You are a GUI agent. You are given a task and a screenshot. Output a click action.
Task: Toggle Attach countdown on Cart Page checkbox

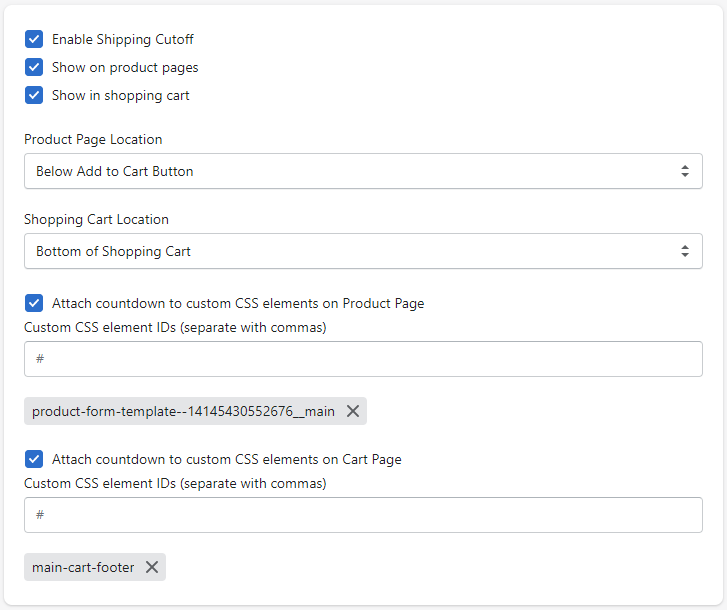pyautogui.click(x=34, y=459)
